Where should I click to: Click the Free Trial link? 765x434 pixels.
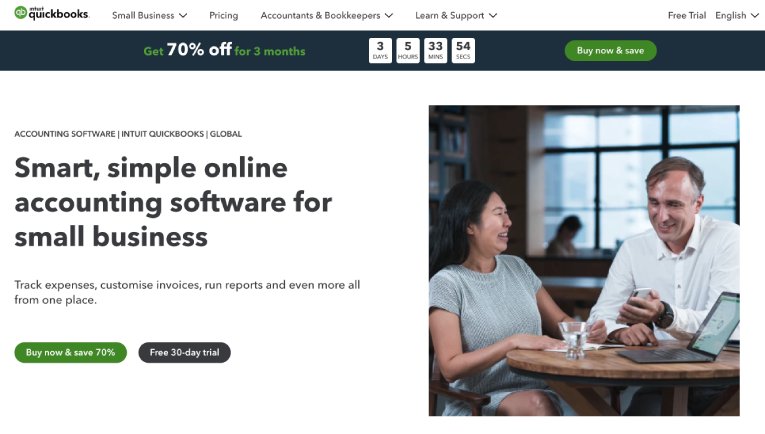pyautogui.click(x=686, y=16)
